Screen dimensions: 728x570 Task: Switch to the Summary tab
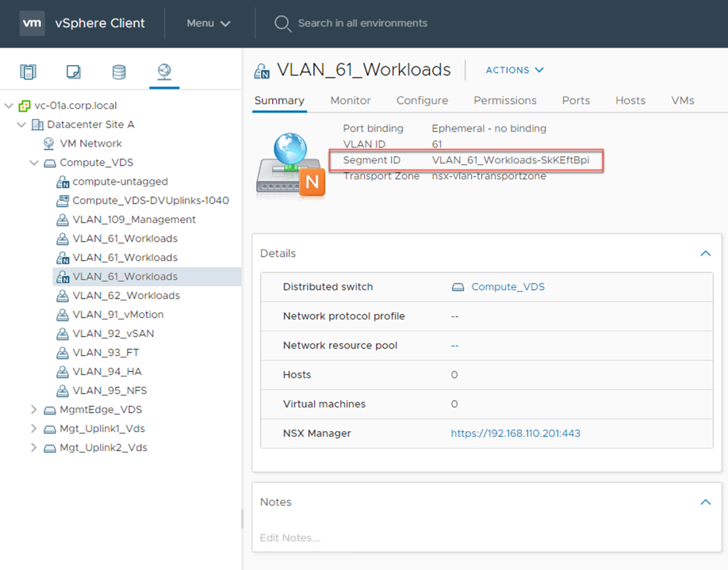pos(279,101)
